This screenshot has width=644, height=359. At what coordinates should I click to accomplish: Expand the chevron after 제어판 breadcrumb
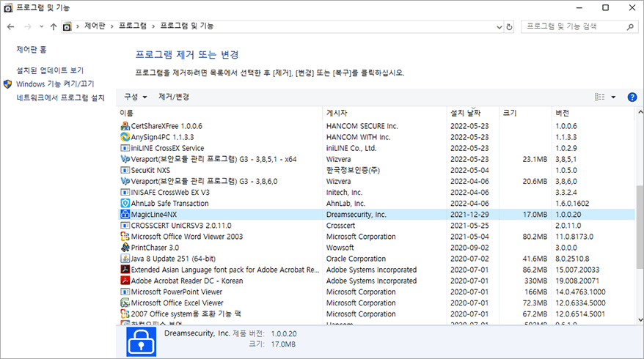click(111, 26)
